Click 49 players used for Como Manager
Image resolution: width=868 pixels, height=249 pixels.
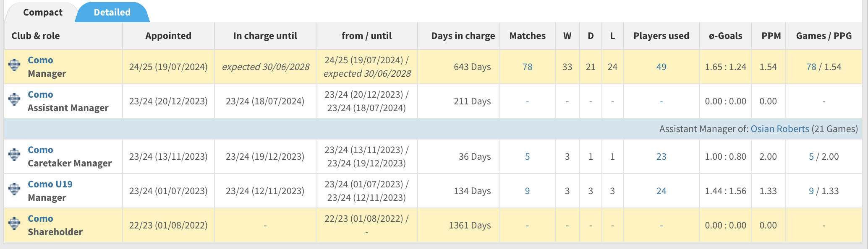[x=661, y=67]
